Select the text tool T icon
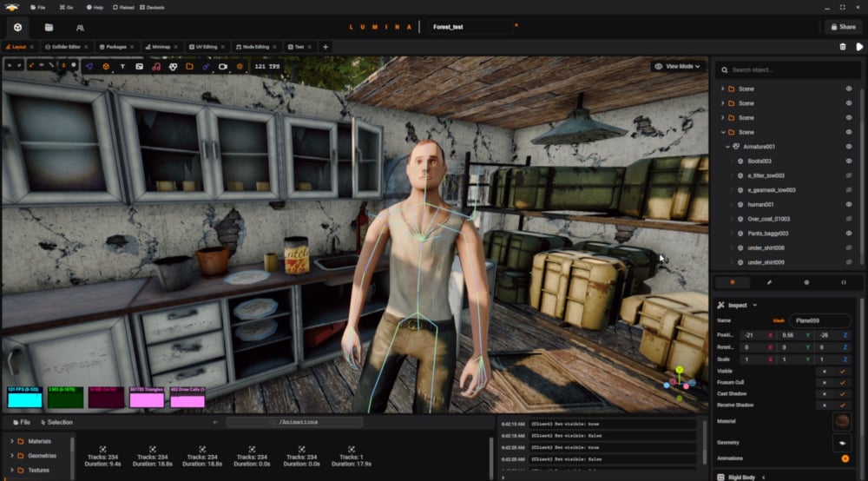The width and height of the screenshot is (868, 481). pyautogui.click(x=122, y=66)
